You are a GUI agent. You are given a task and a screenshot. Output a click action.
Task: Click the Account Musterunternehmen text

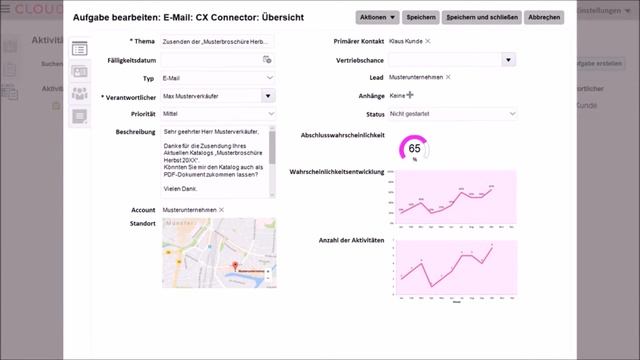click(x=189, y=210)
